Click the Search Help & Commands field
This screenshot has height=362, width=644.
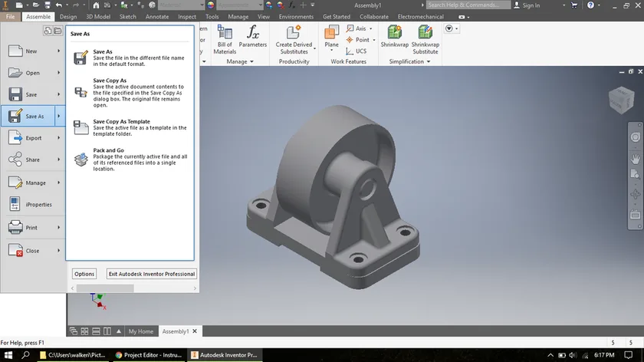[x=468, y=5]
